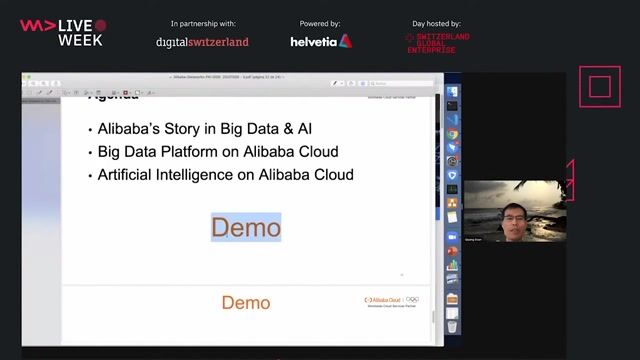Click the zoom out toolbar button
Screen dimensions: 640x360
point(33,83)
